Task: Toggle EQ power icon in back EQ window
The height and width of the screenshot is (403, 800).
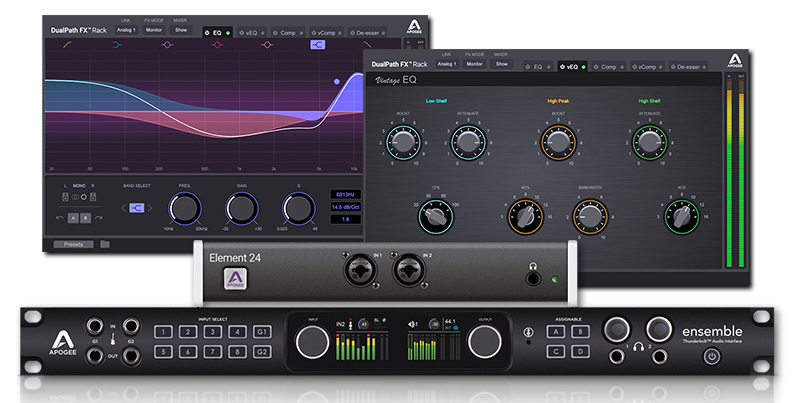Action: pyautogui.click(x=207, y=33)
